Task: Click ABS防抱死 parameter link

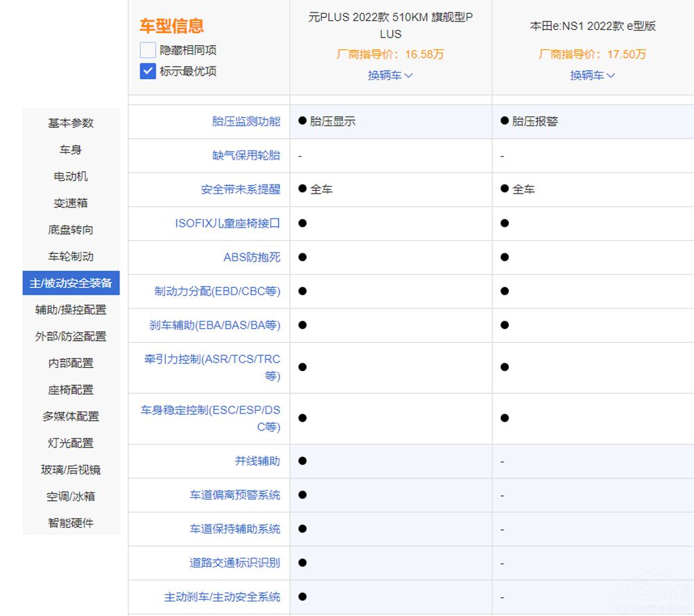Action: point(252,257)
